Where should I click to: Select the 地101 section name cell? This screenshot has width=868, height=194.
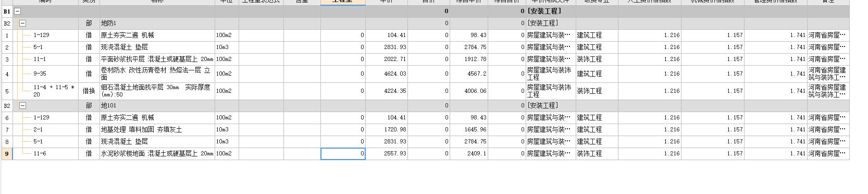157,105
